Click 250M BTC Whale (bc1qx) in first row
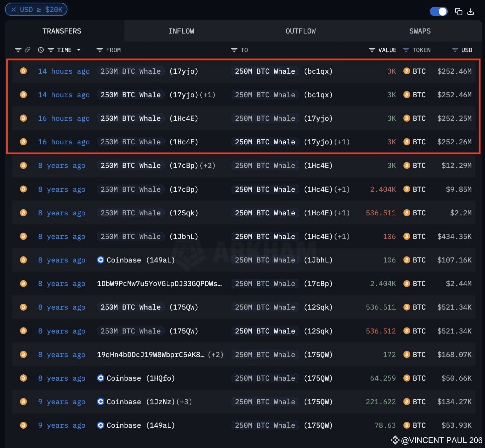The width and height of the screenshot is (485, 448). (283, 71)
